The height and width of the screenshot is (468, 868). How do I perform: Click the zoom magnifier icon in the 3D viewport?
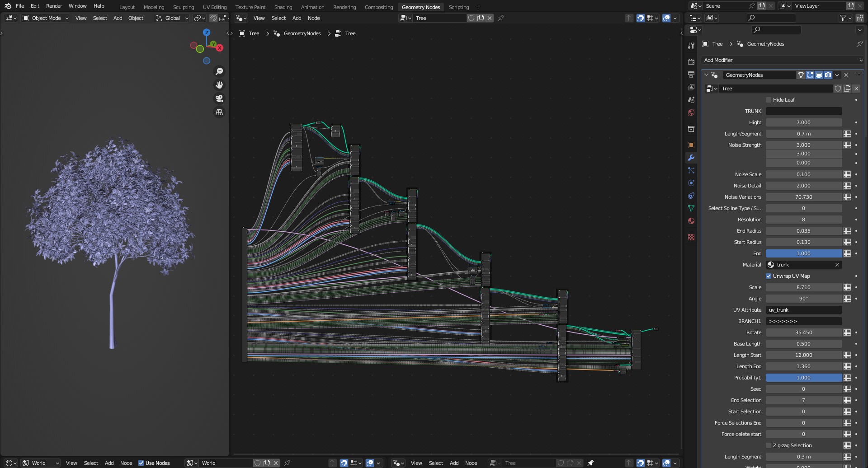pyautogui.click(x=219, y=71)
